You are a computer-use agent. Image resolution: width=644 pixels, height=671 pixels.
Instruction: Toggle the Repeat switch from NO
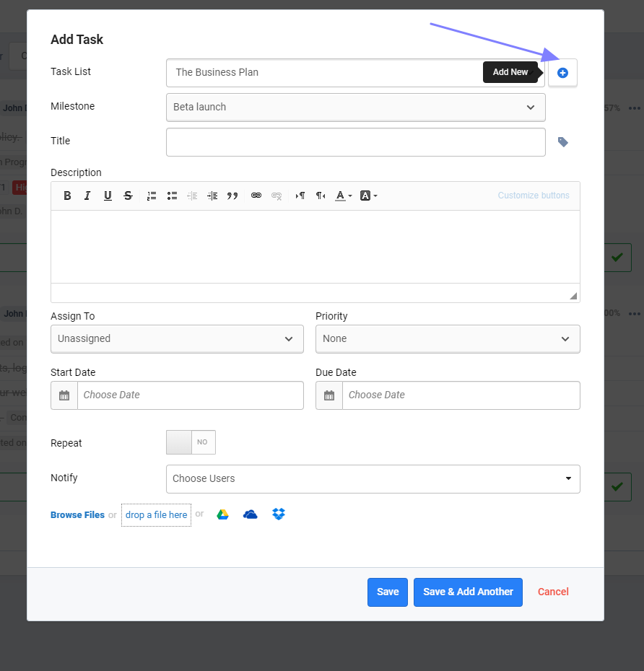click(191, 442)
